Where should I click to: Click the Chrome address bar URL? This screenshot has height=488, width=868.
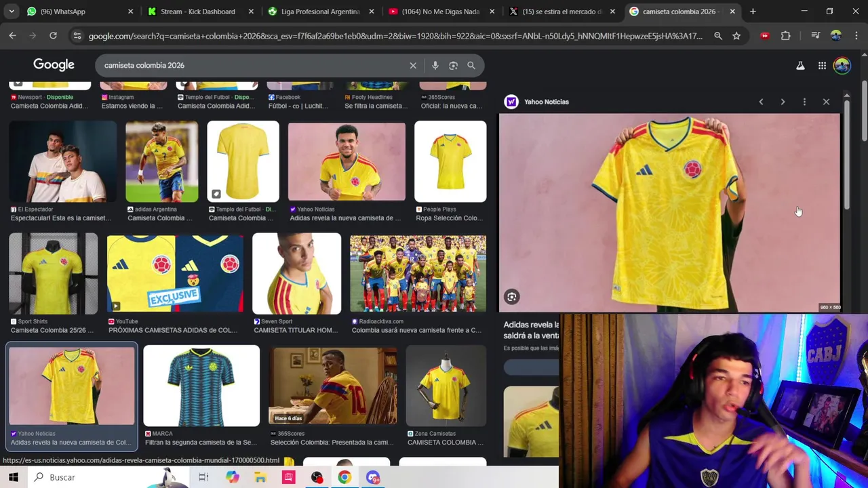[395, 36]
